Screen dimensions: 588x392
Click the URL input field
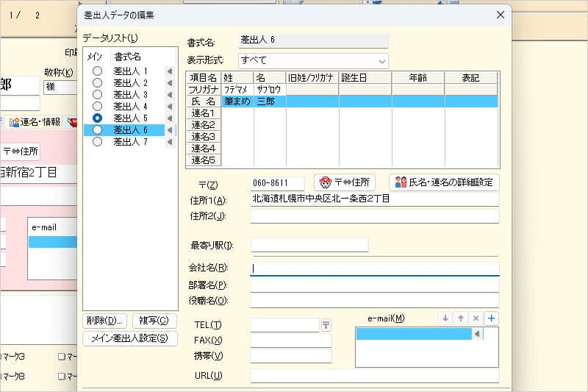[374, 376]
